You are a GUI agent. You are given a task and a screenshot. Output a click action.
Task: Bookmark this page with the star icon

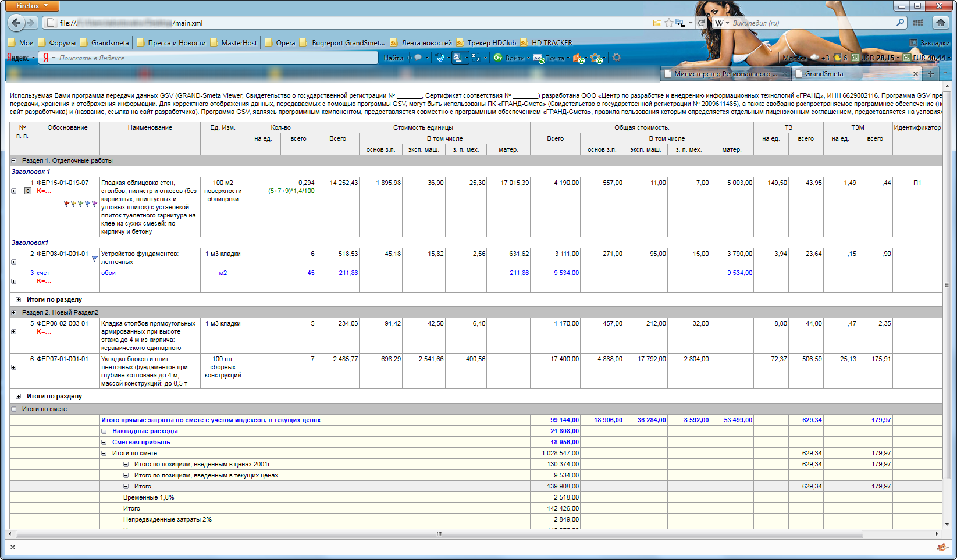click(x=669, y=23)
